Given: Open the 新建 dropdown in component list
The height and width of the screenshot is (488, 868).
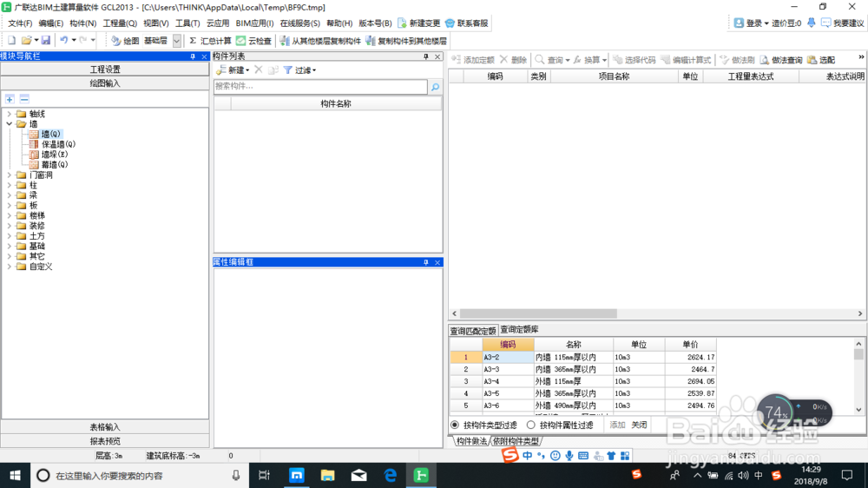Looking at the screenshot, I should pyautogui.click(x=247, y=70).
